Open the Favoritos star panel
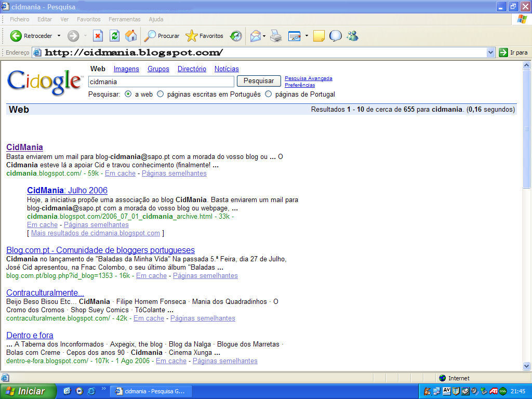 (205, 36)
